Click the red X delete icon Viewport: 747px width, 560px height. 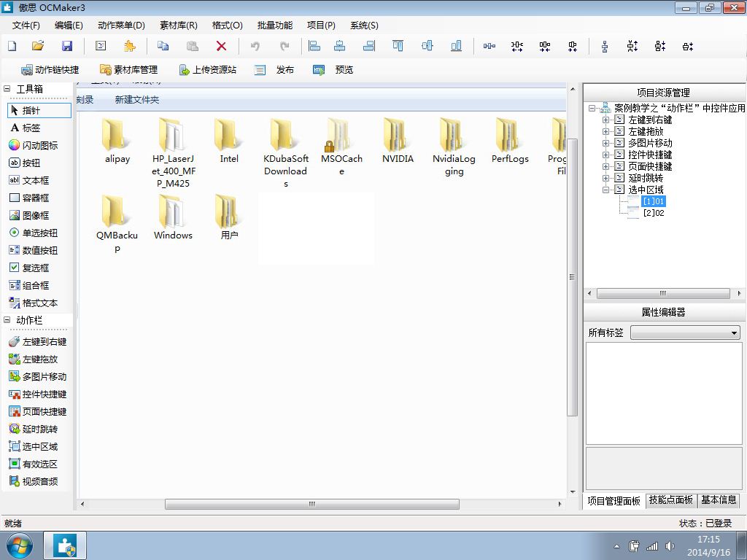221,46
